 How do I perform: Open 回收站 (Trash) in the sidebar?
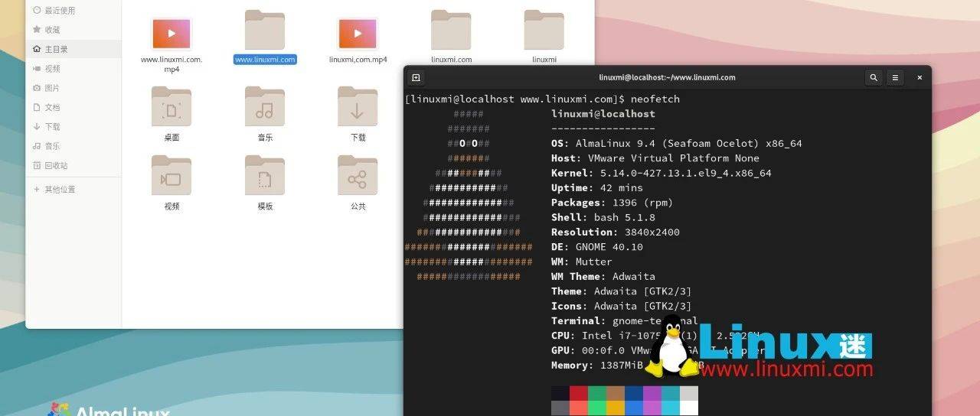(73, 166)
